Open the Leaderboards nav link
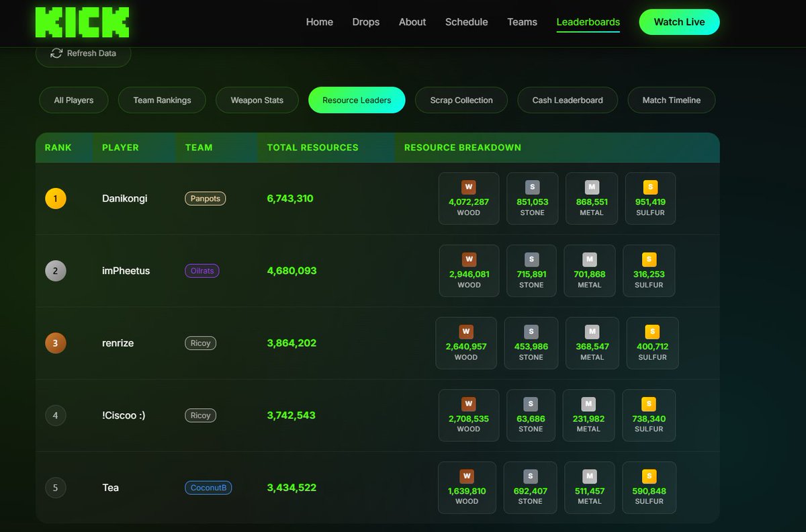This screenshot has height=532, width=806. 588,22
